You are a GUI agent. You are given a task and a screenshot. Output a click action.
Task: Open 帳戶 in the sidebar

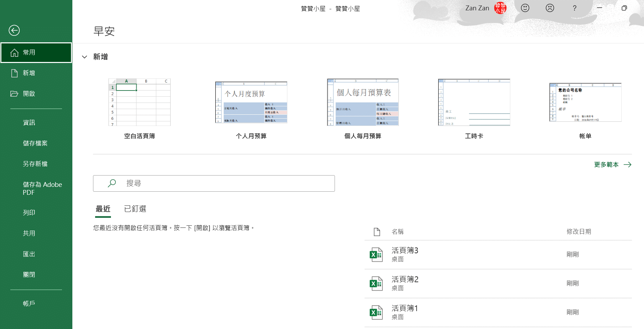tap(29, 304)
